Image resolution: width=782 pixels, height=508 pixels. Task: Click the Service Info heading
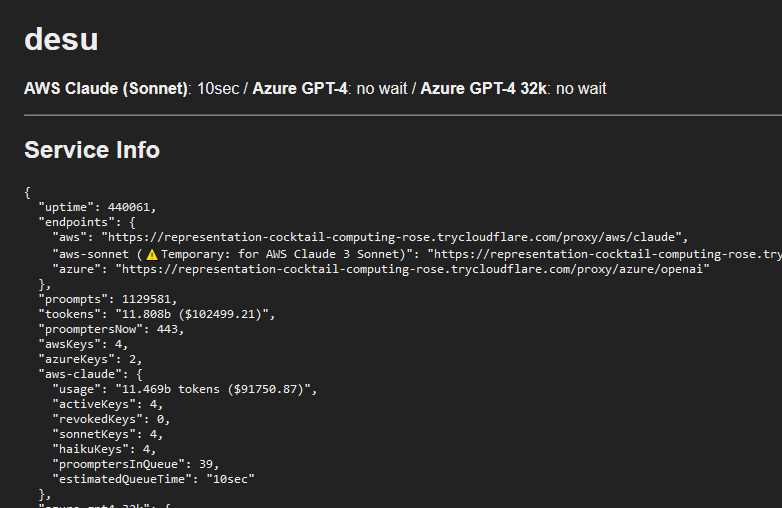tap(92, 150)
